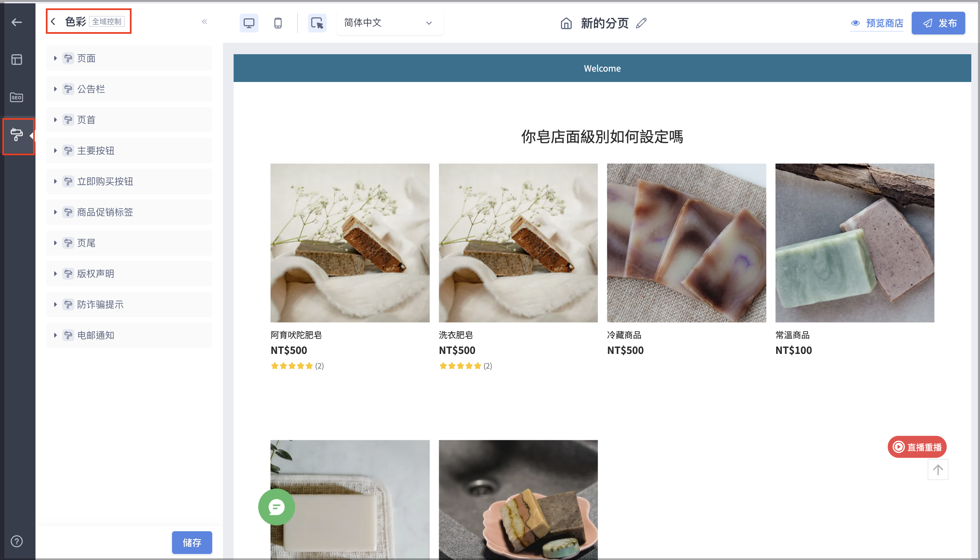Click the 发布 publish button
The width and height of the screenshot is (980, 560).
938,23
